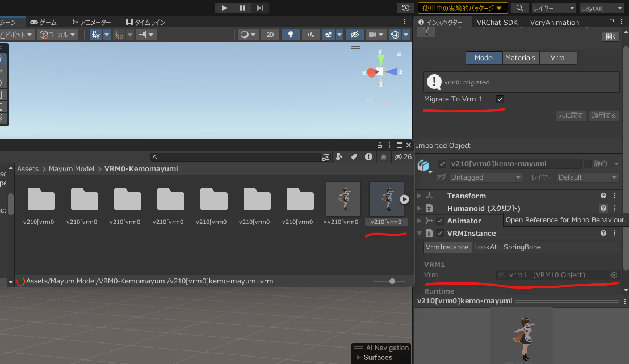Open the Untagged tag dropdown
This screenshot has height=364, width=629.
485,177
